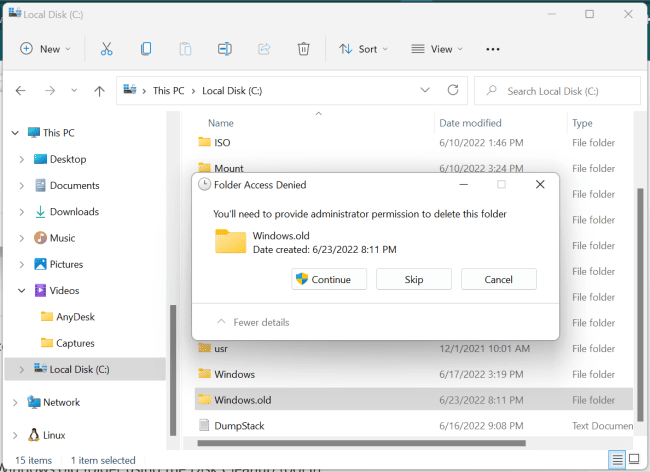Go up one folder level arrow
The height and width of the screenshot is (472, 650).
(x=99, y=91)
